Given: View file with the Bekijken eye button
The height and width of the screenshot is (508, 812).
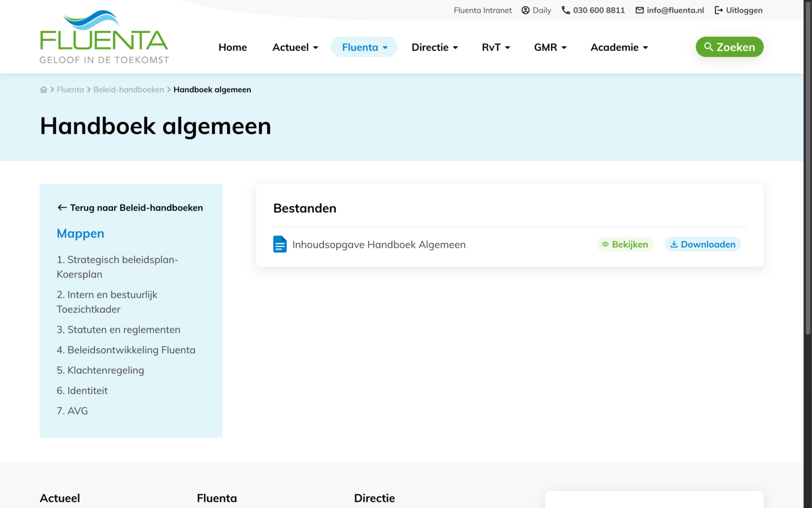Looking at the screenshot, I should click(x=625, y=244).
